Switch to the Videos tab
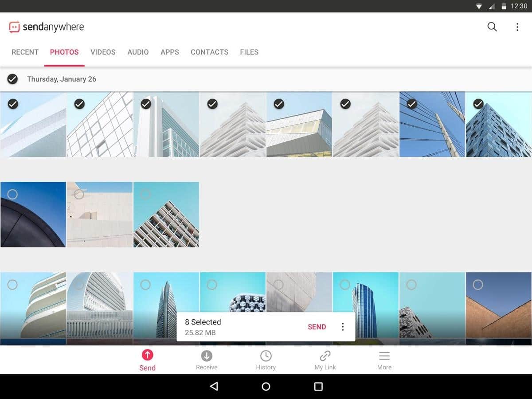The width and height of the screenshot is (532, 399). [103, 52]
